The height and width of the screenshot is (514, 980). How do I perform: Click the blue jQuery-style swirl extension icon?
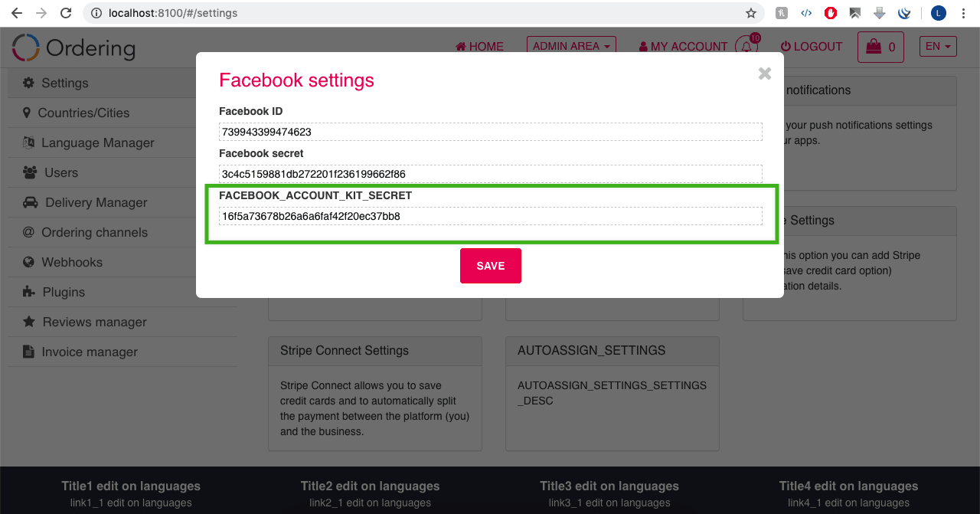point(904,13)
